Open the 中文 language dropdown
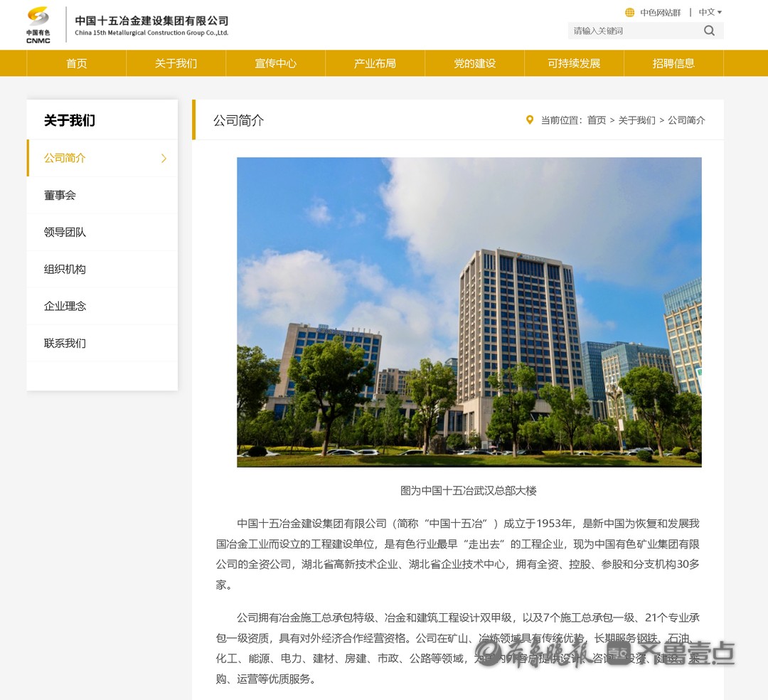This screenshot has width=768, height=700. point(710,12)
